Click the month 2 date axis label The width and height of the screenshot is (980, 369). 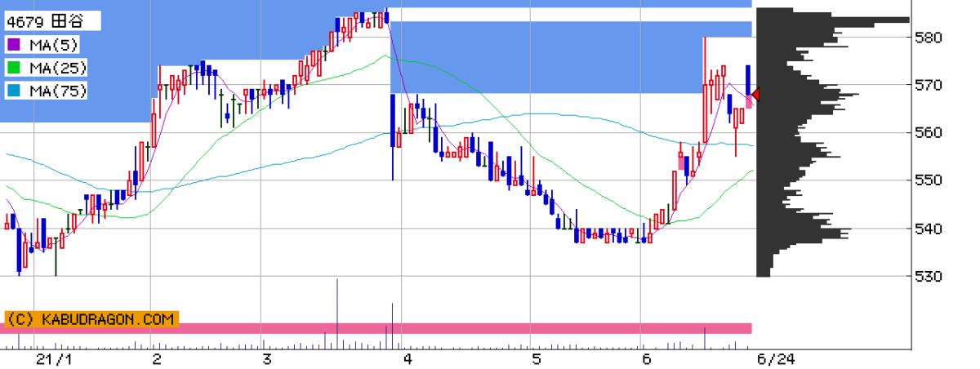(x=156, y=359)
